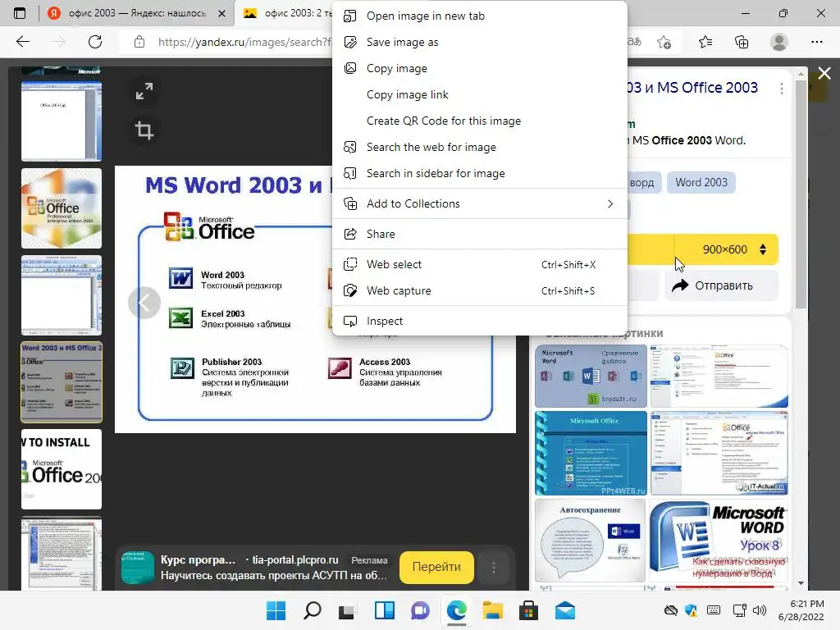Open Task View on the taskbar
The width and height of the screenshot is (840, 630).
pyautogui.click(x=348, y=610)
